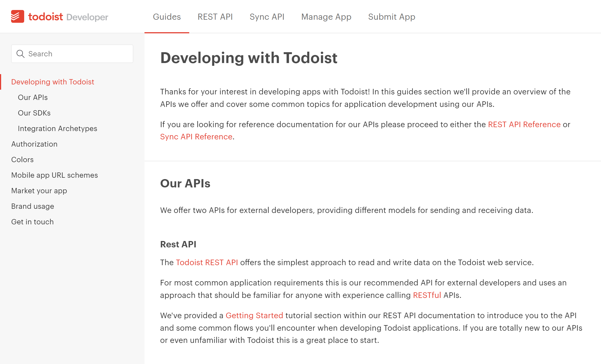601x364 pixels.
Task: Select Developing with Todoist in sidebar
Action: 53,82
